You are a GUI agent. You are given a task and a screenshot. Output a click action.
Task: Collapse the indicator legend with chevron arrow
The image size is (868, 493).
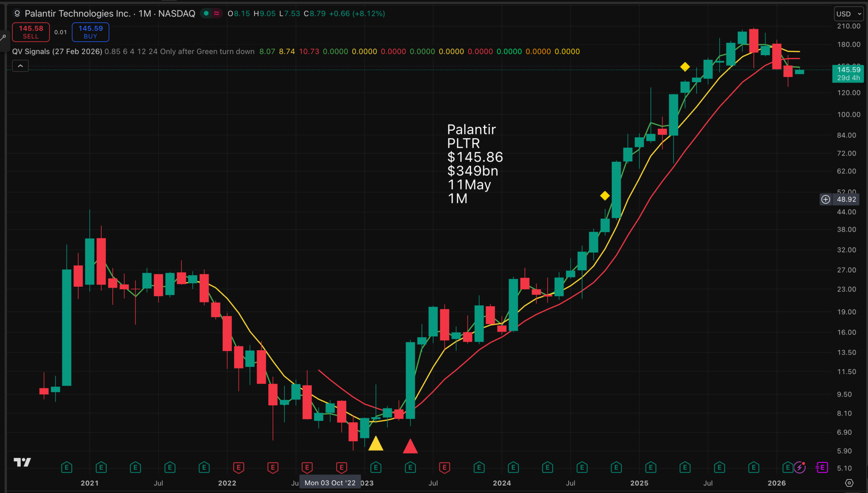click(x=20, y=66)
